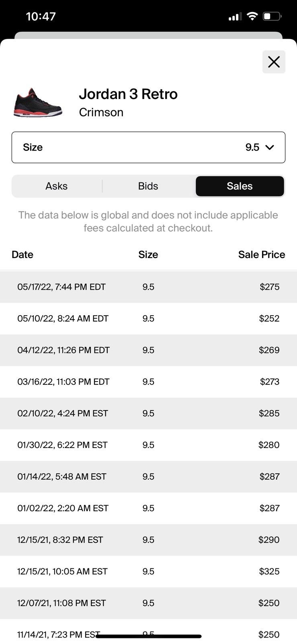Select the 05/10/22 sale row
The height and width of the screenshot is (644, 297).
(148, 318)
